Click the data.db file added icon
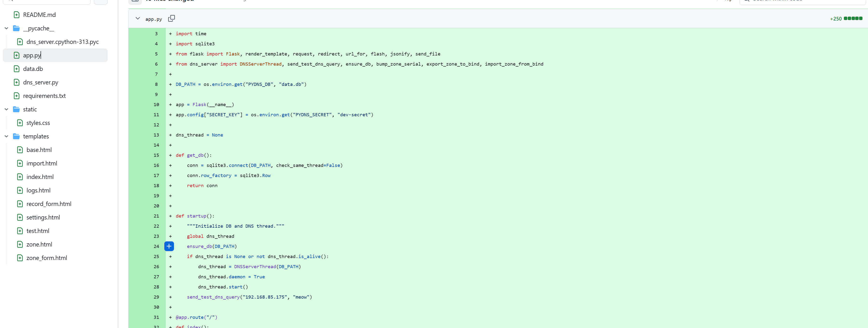868x328 pixels. [x=16, y=69]
